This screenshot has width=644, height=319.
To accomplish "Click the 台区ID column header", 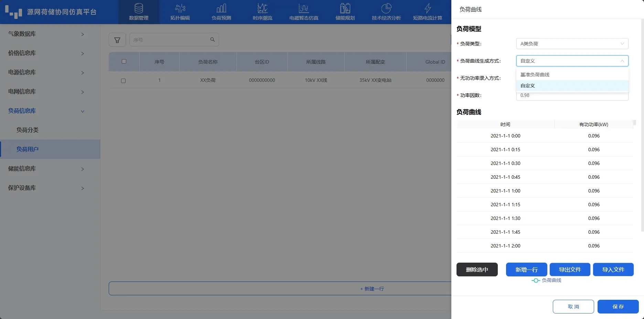I will click(x=262, y=62).
